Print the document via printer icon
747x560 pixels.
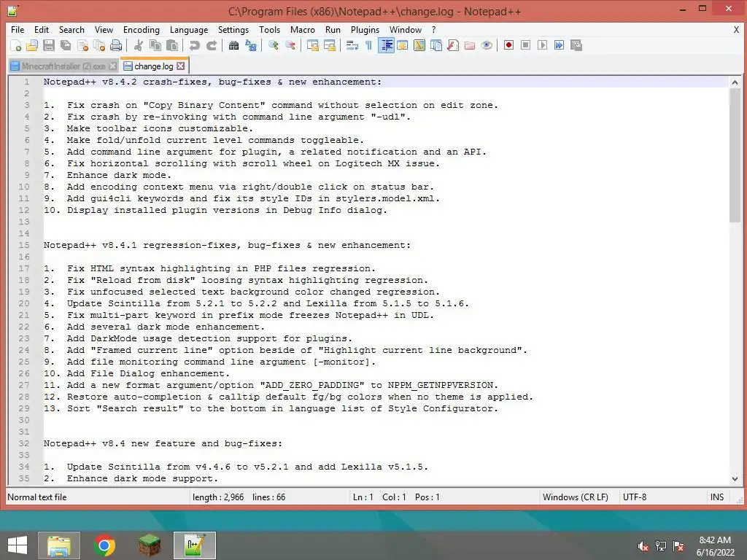coord(116,45)
